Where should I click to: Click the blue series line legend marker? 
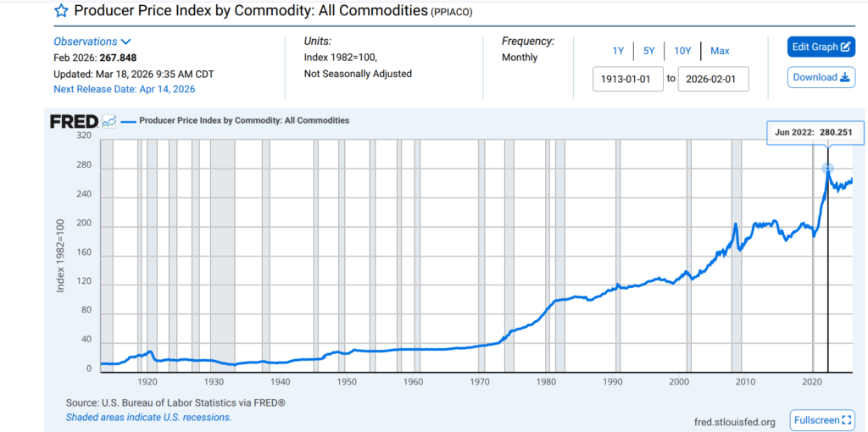click(128, 121)
